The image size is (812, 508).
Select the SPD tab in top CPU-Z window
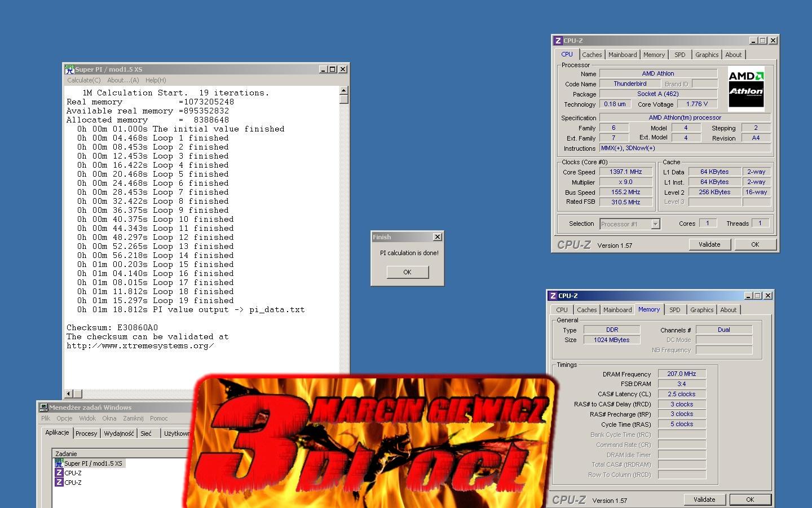(x=680, y=55)
